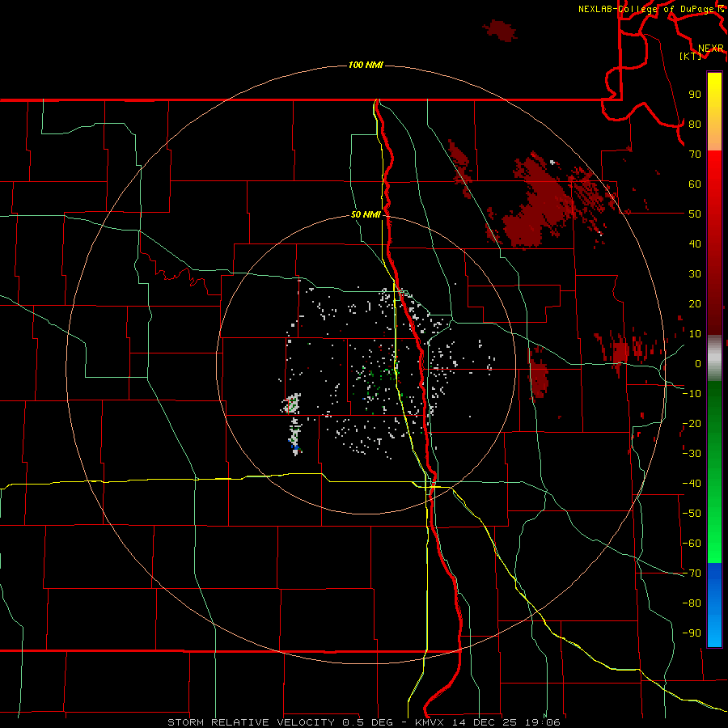728x728 pixels.
Task: Click the 14 DEC 25 date in caption
Action: (x=484, y=722)
